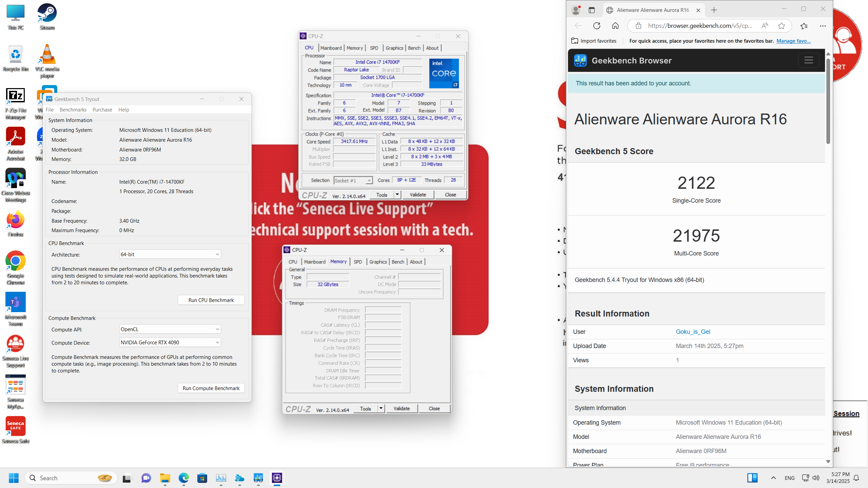The width and height of the screenshot is (868, 488).
Task: Refresh the Geekbench Browser page in Edge
Action: (x=597, y=26)
